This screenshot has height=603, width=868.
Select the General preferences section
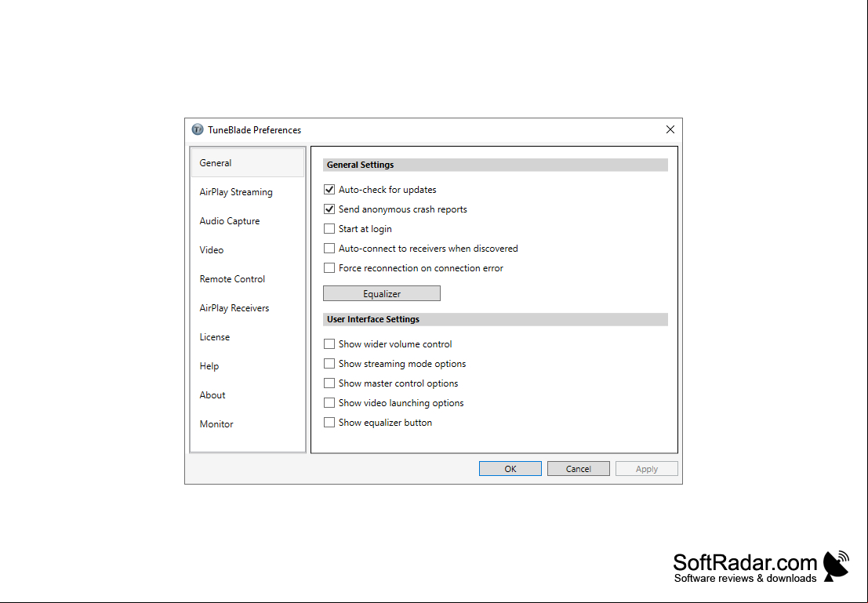coord(248,163)
